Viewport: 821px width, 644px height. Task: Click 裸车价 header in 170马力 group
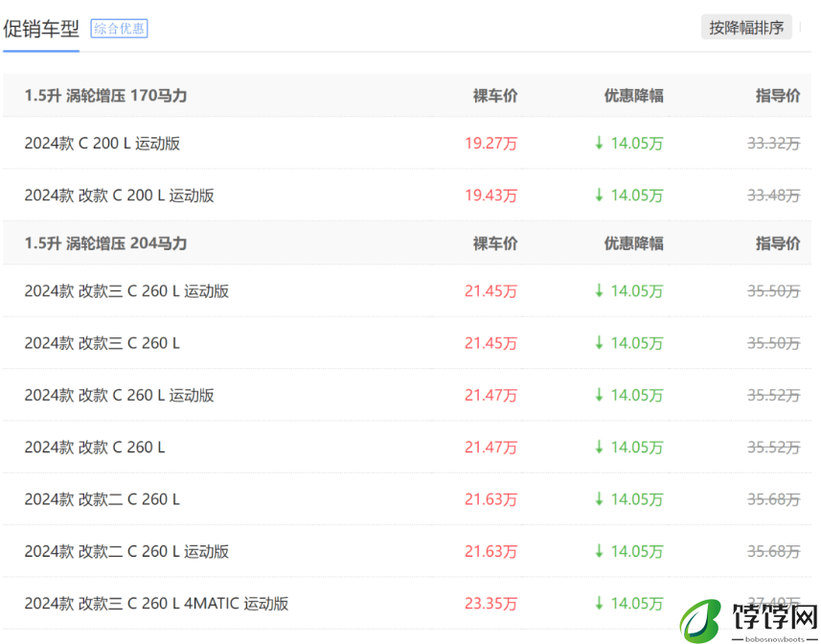494,95
